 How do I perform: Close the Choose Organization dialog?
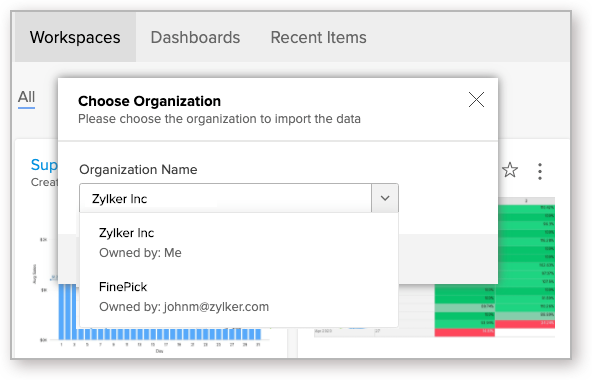(x=476, y=100)
